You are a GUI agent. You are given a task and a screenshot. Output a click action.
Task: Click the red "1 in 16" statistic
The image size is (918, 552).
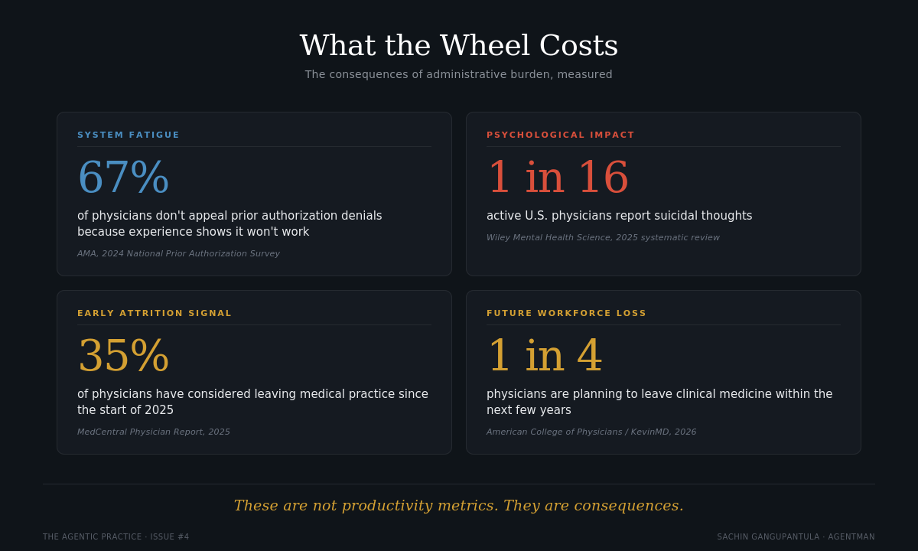tap(557, 178)
